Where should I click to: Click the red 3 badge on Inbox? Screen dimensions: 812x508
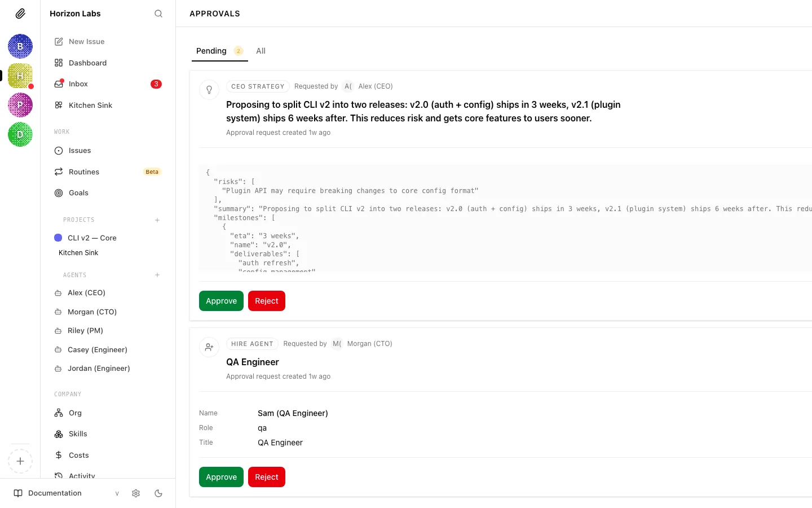click(x=156, y=84)
